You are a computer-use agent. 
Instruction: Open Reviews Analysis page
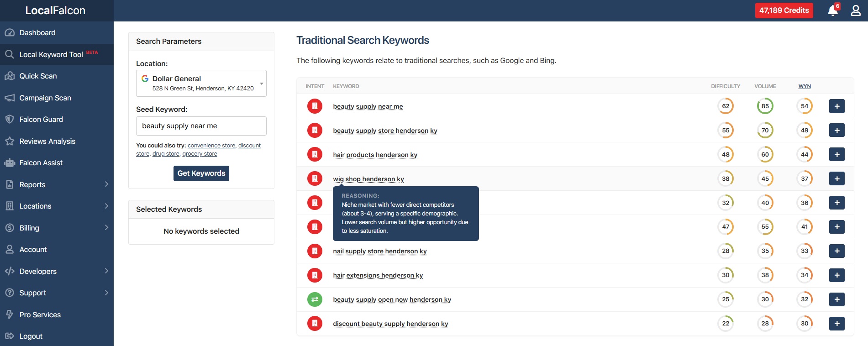[57, 141]
